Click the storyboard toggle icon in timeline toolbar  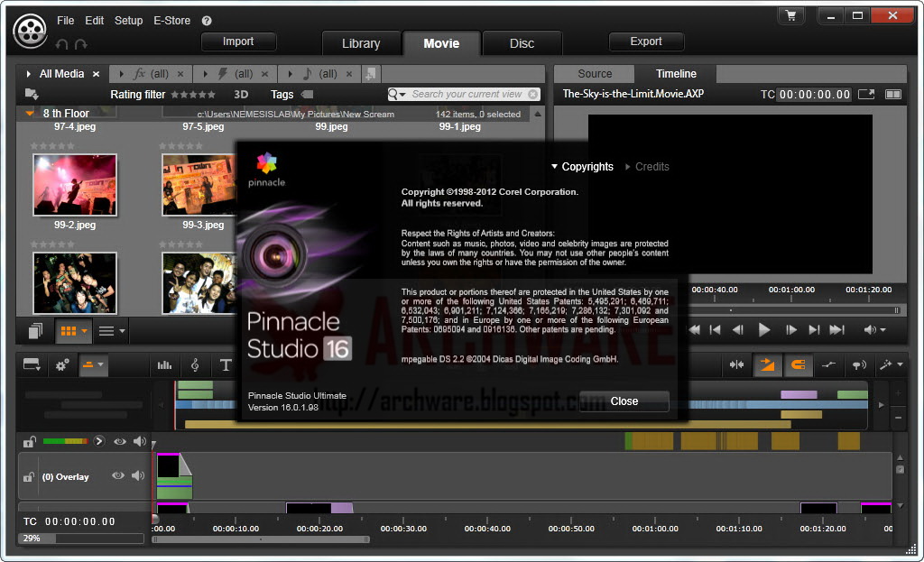pos(32,365)
